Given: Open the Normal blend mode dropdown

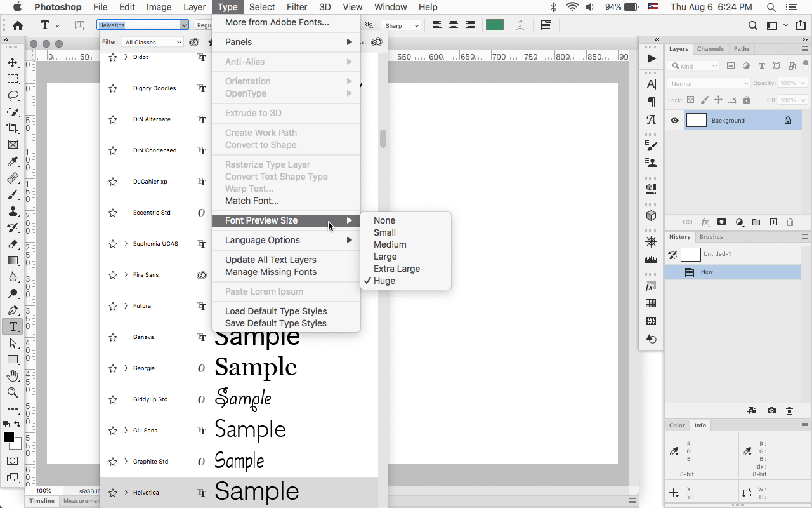Looking at the screenshot, I should click(709, 83).
